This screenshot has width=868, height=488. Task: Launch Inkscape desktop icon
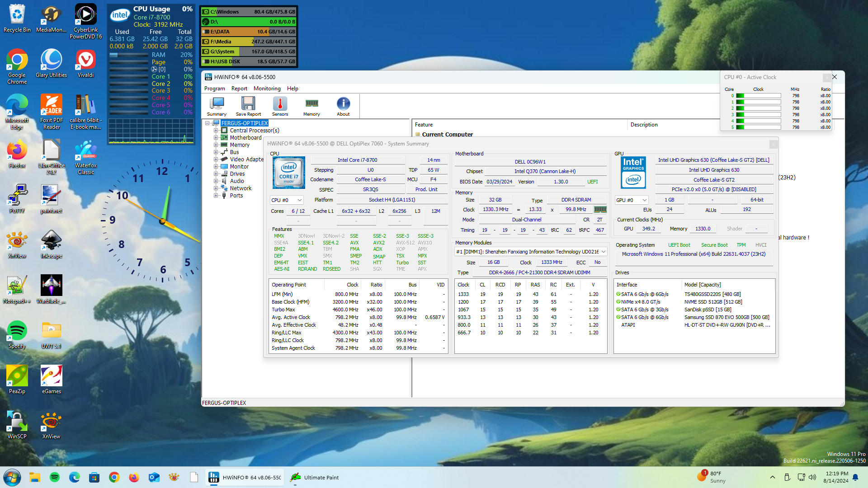coord(51,244)
